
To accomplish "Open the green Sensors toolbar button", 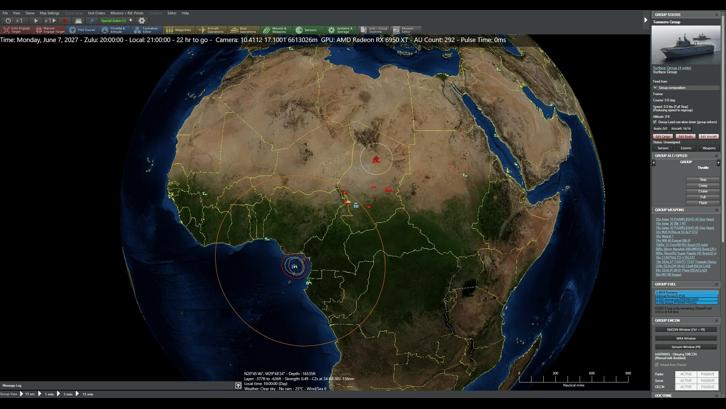I will (x=309, y=30).
